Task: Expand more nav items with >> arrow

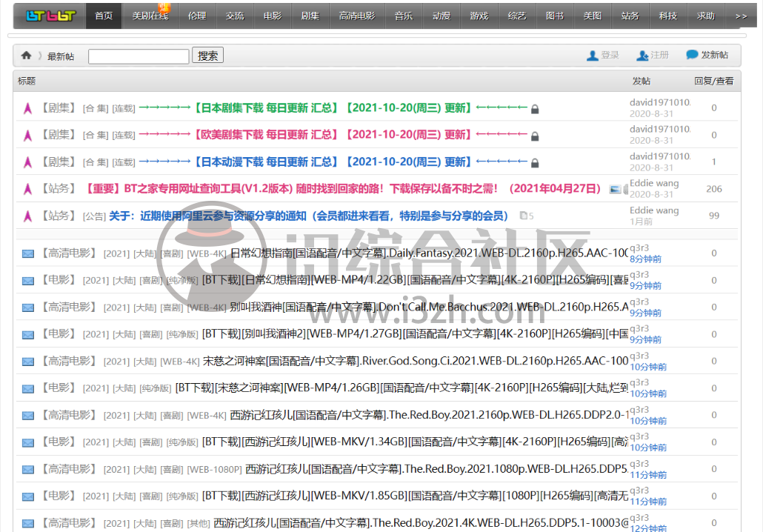Action: click(741, 16)
